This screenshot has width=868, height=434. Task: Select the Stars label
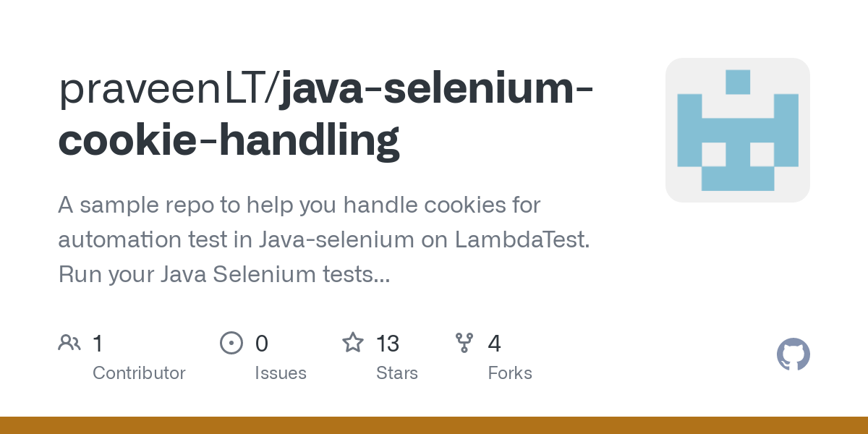[397, 373]
